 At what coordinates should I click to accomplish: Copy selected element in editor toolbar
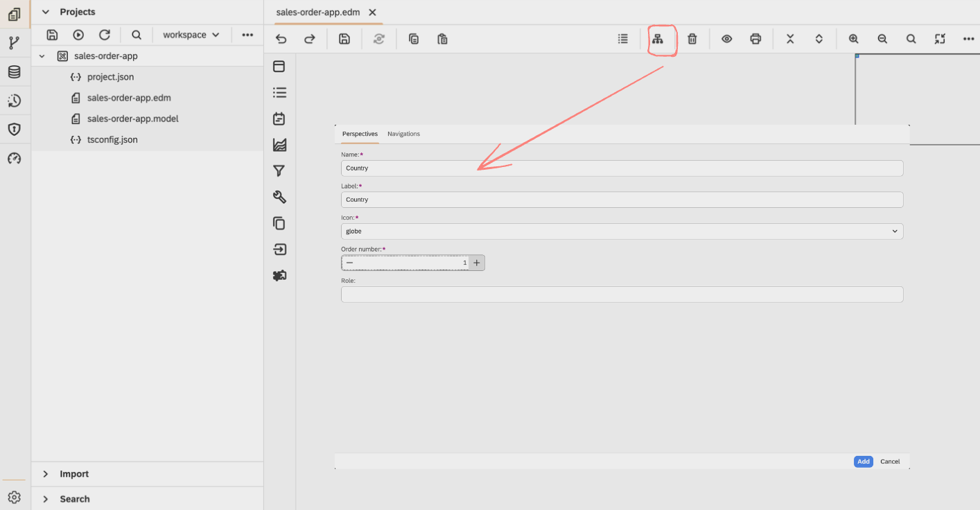tap(414, 39)
